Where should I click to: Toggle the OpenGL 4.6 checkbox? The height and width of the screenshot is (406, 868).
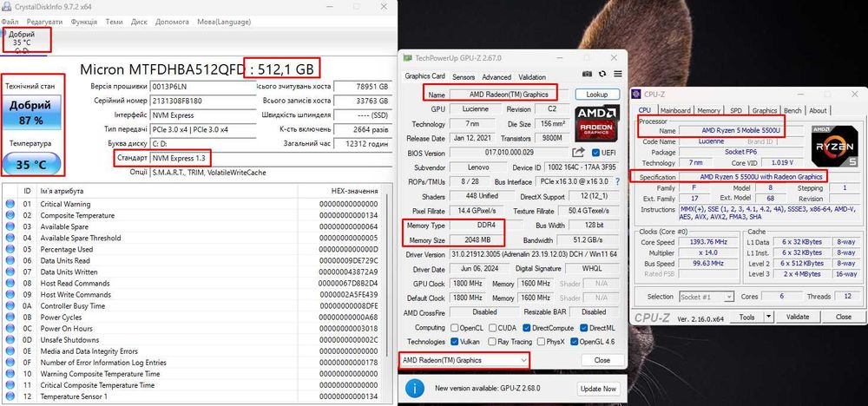(x=574, y=341)
